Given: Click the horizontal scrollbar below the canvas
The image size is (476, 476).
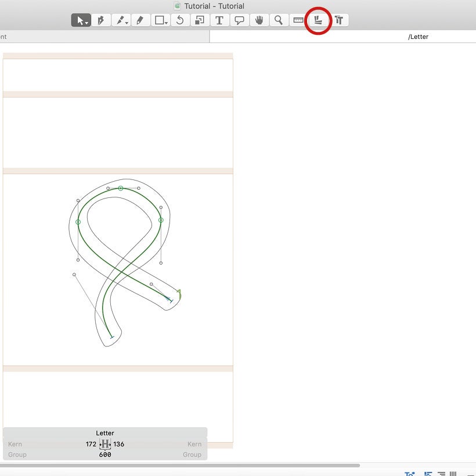Looking at the screenshot, I should (180, 466).
